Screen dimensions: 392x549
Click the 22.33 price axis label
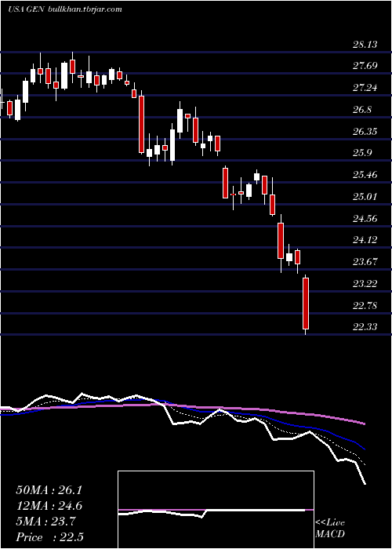point(365,327)
